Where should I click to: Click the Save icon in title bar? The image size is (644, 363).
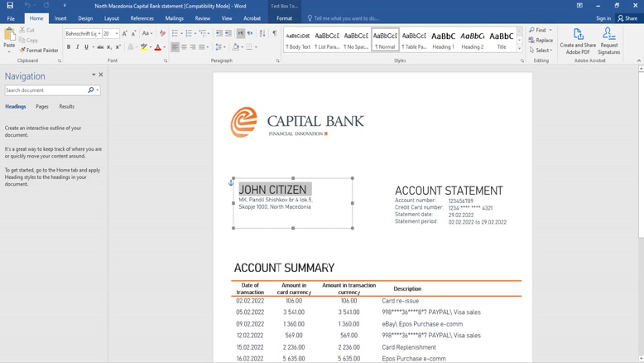[x=10, y=6]
